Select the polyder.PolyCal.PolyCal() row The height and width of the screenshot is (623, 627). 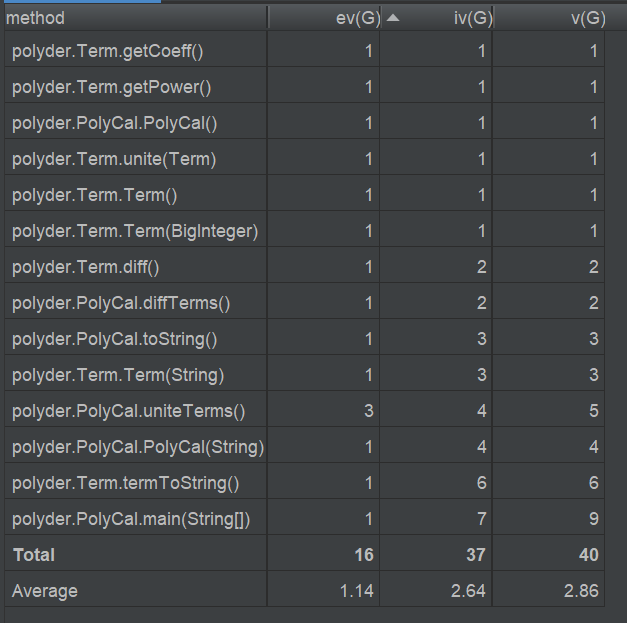point(304,123)
